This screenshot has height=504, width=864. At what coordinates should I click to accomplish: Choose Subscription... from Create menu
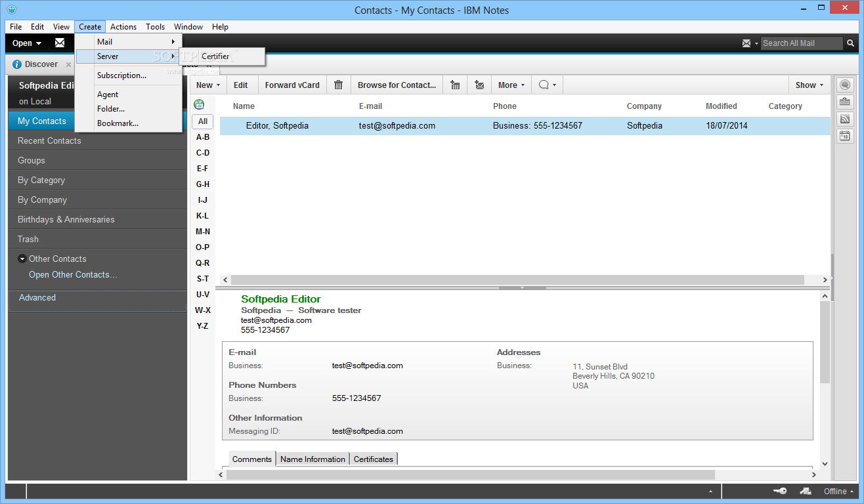point(128,75)
